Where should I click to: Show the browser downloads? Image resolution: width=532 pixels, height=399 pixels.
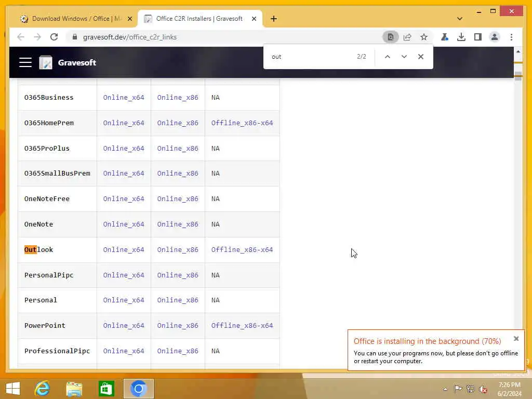tap(461, 37)
